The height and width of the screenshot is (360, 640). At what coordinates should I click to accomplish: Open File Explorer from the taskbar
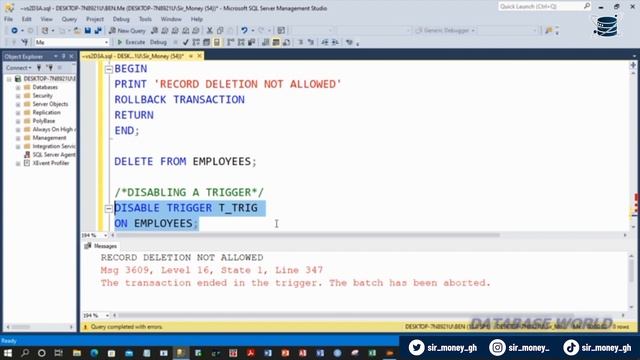click(77, 353)
